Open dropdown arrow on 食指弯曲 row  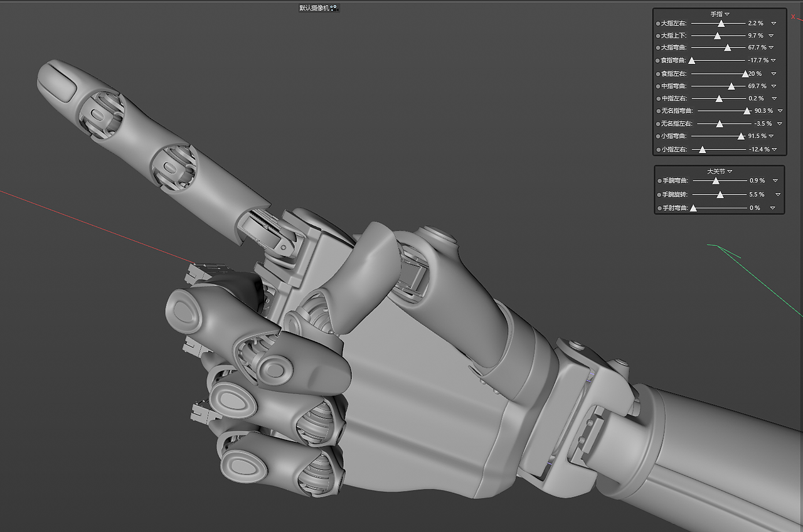point(774,61)
